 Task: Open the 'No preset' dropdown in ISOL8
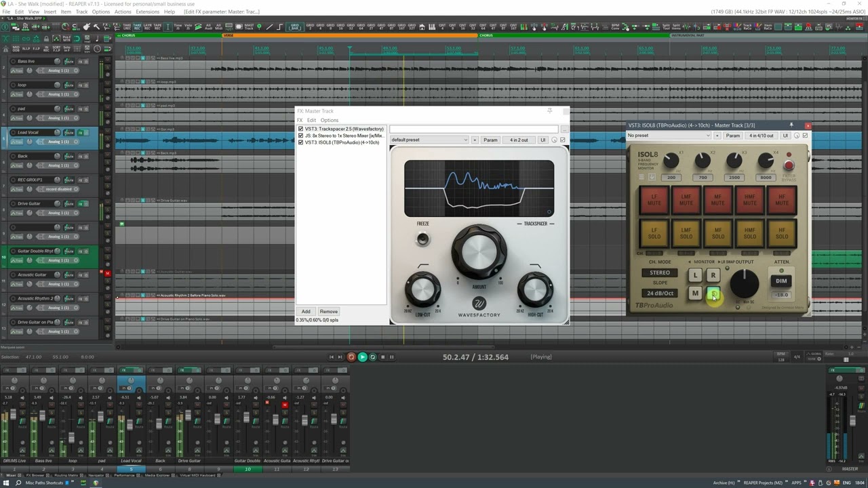click(669, 136)
